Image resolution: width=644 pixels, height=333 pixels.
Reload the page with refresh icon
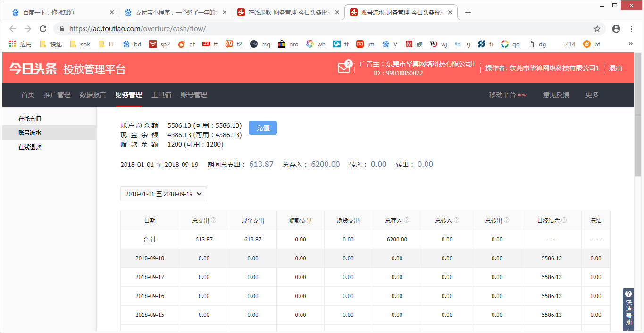coord(43,29)
